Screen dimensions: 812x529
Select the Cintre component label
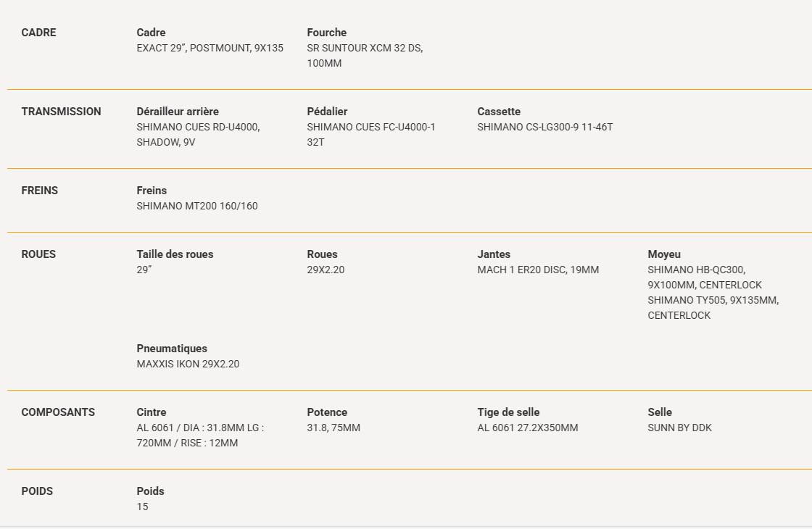point(152,412)
